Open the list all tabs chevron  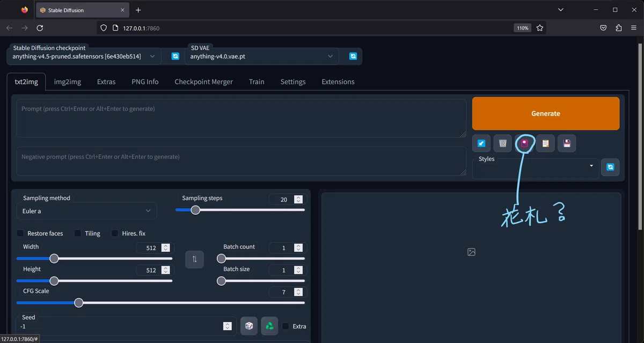pyautogui.click(x=561, y=10)
